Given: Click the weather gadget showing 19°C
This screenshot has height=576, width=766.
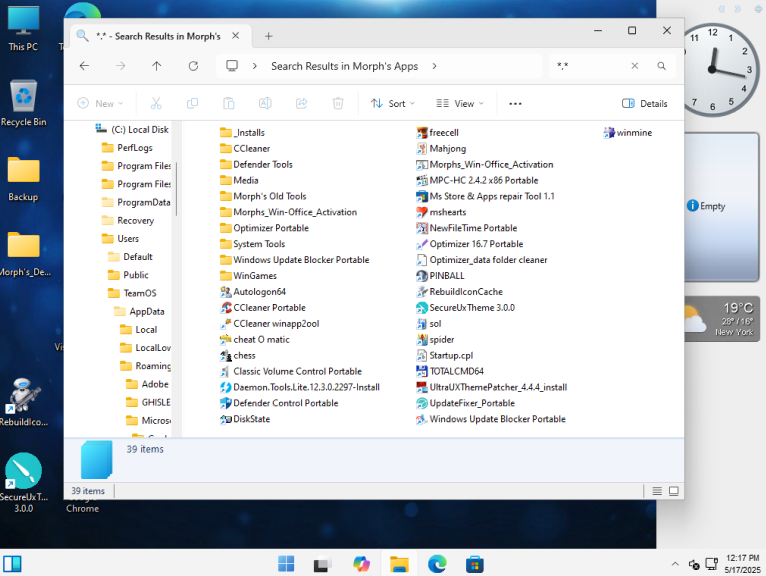Looking at the screenshot, I should [722, 319].
